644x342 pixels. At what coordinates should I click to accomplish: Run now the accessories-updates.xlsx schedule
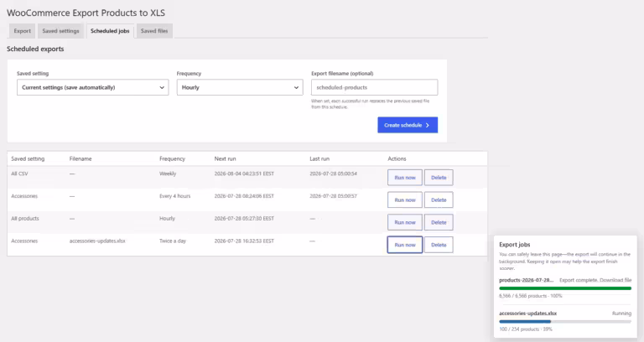click(405, 245)
